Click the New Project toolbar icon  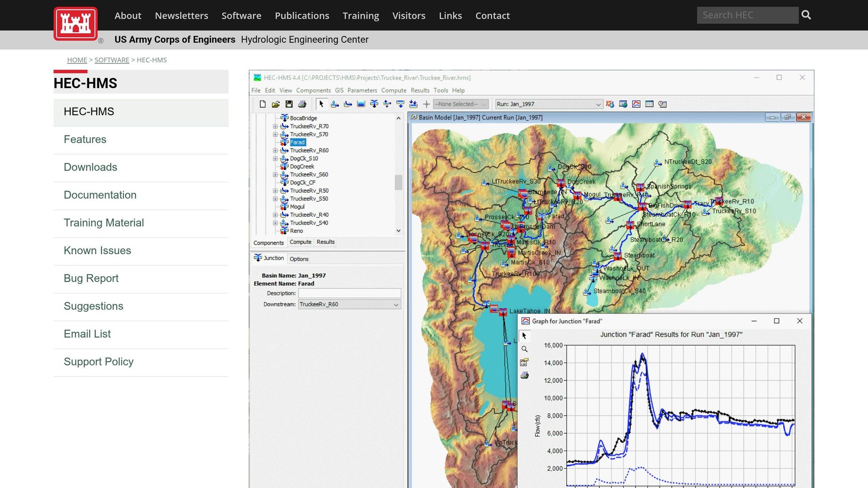pyautogui.click(x=263, y=104)
